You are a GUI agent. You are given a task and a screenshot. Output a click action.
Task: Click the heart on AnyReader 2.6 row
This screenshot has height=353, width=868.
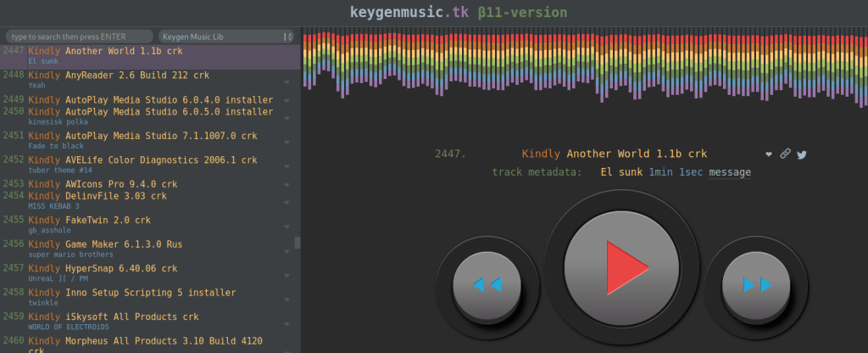pyautogui.click(x=287, y=82)
